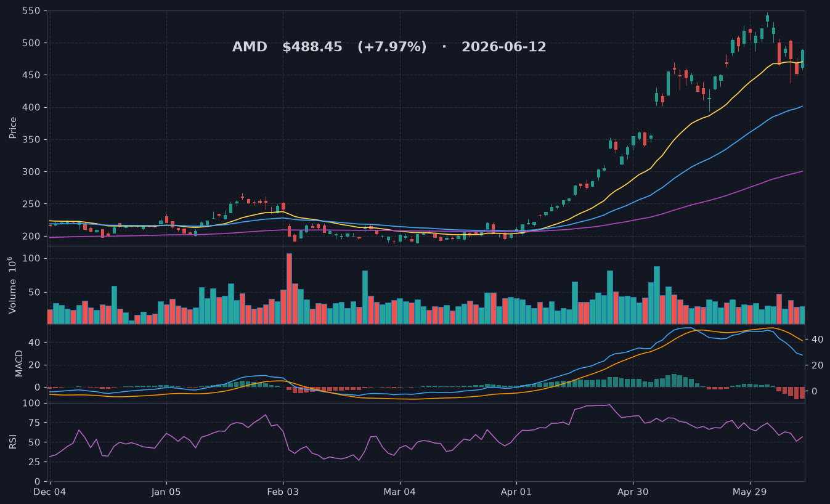Click the RSI axis label
This screenshot has height=504, width=830.
click(x=13, y=442)
